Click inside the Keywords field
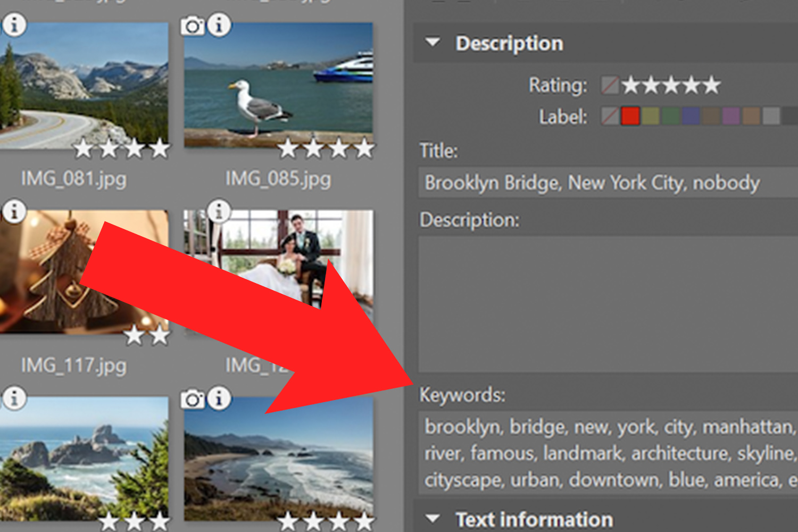 click(606, 453)
